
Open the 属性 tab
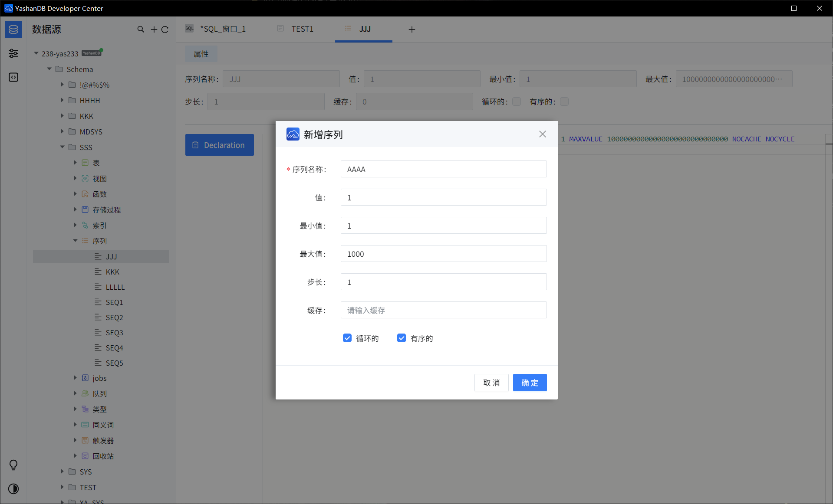coord(201,54)
